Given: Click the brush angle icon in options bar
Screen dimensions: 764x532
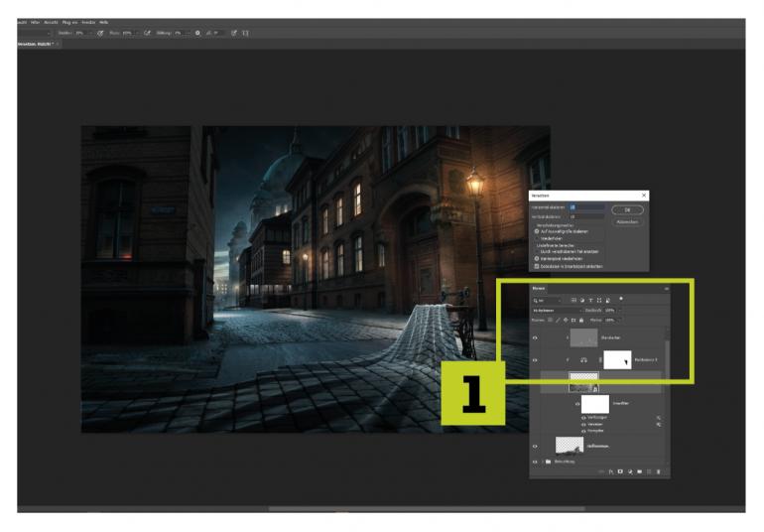Looking at the screenshot, I should (x=209, y=33).
